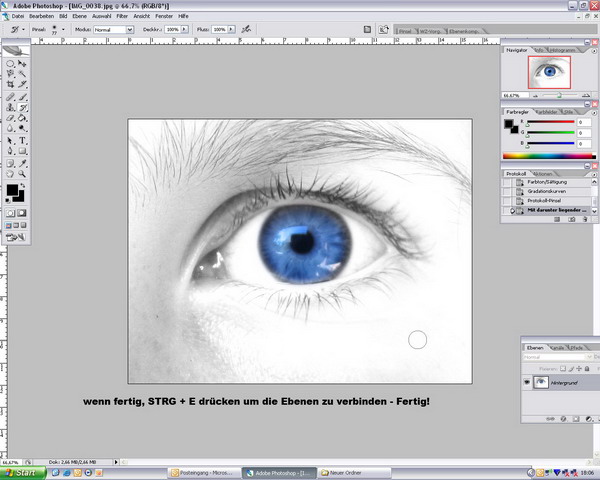Open Farbregler panel flyout menu
The image size is (600, 480).
(x=594, y=113)
